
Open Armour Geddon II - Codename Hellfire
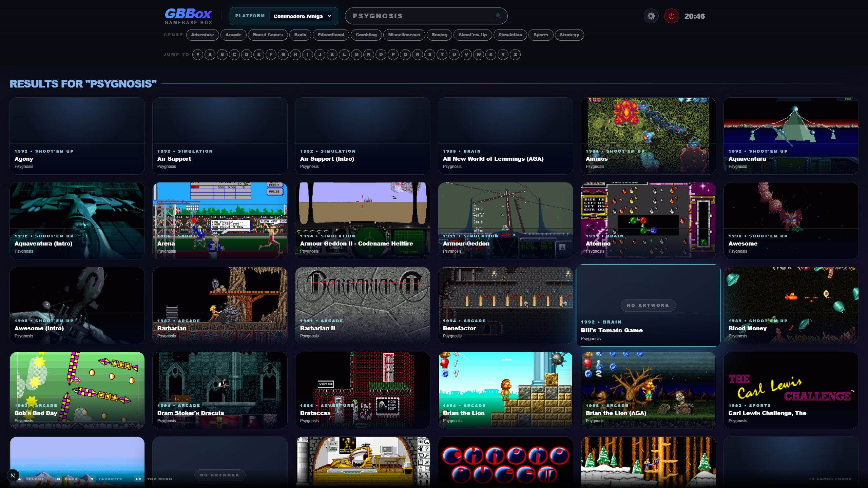pyautogui.click(x=363, y=221)
